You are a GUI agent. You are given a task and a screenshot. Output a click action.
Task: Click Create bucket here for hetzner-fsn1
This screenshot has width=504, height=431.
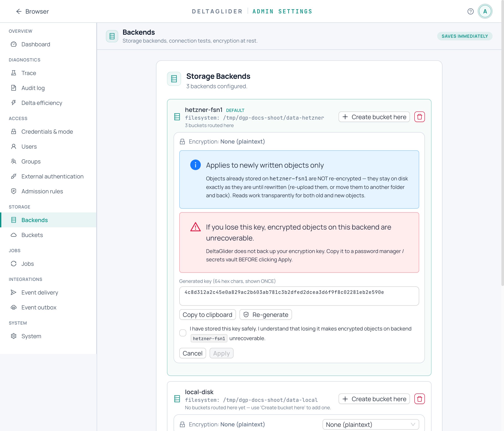pyautogui.click(x=374, y=117)
